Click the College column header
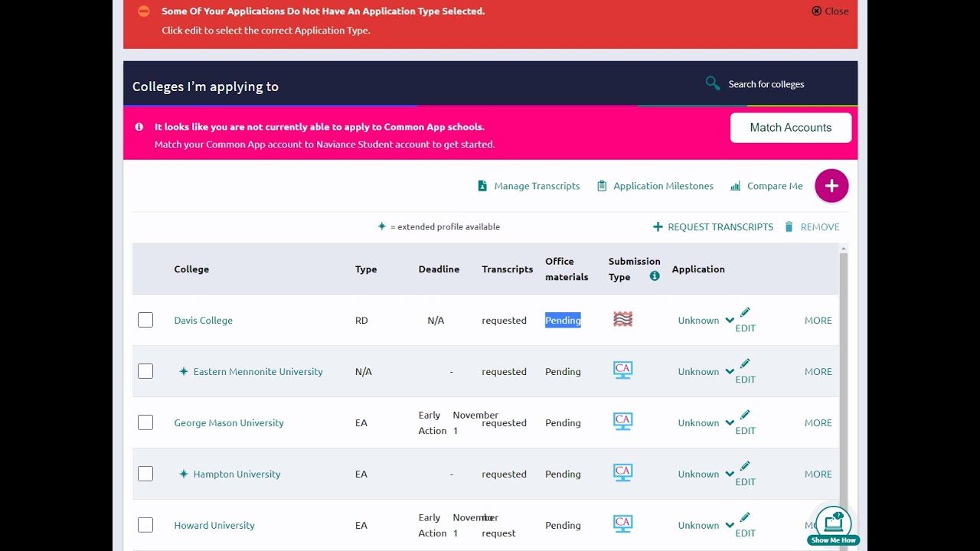Image resolution: width=980 pixels, height=551 pixels. (191, 269)
